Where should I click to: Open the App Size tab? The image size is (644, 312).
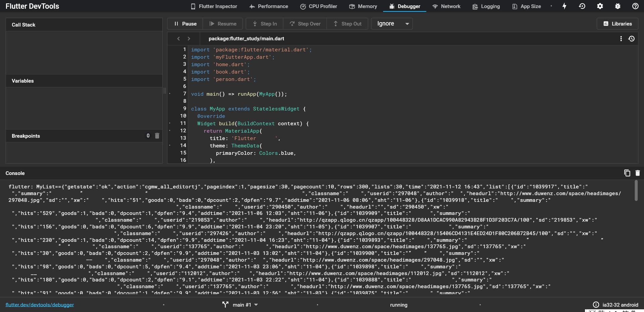[x=527, y=6]
